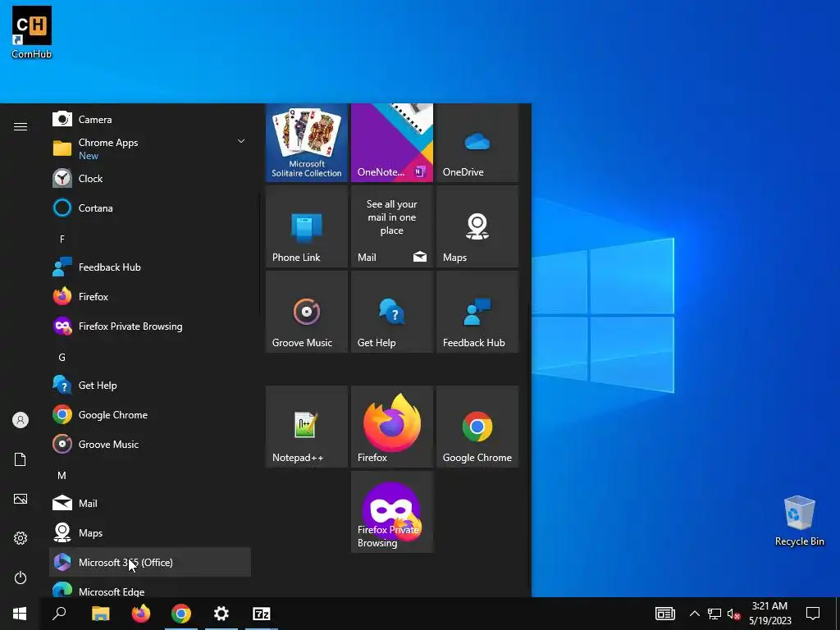840x630 pixels.
Task: Open the muted volume icon in tray
Action: (733, 614)
